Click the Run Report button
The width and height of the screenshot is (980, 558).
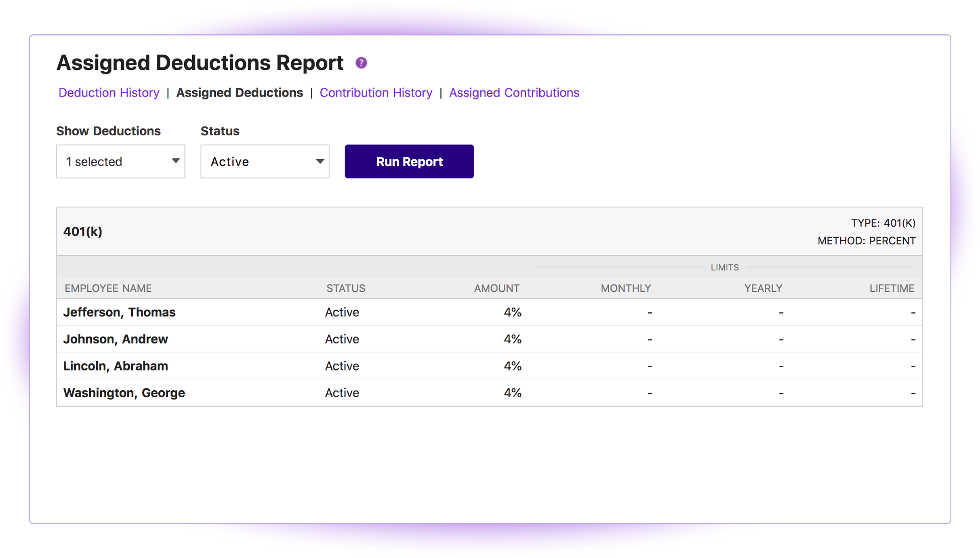pyautogui.click(x=409, y=162)
